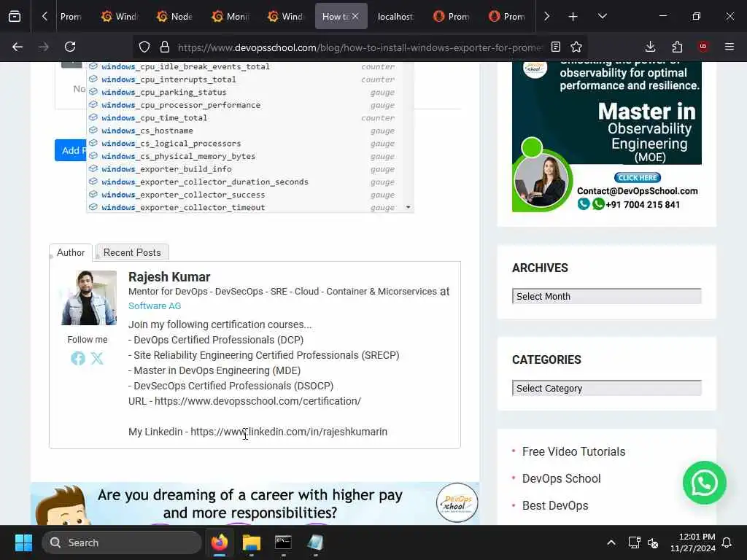This screenshot has height=560, width=747.
Task: Open the Rajesh Kumar author link
Action: point(169,276)
